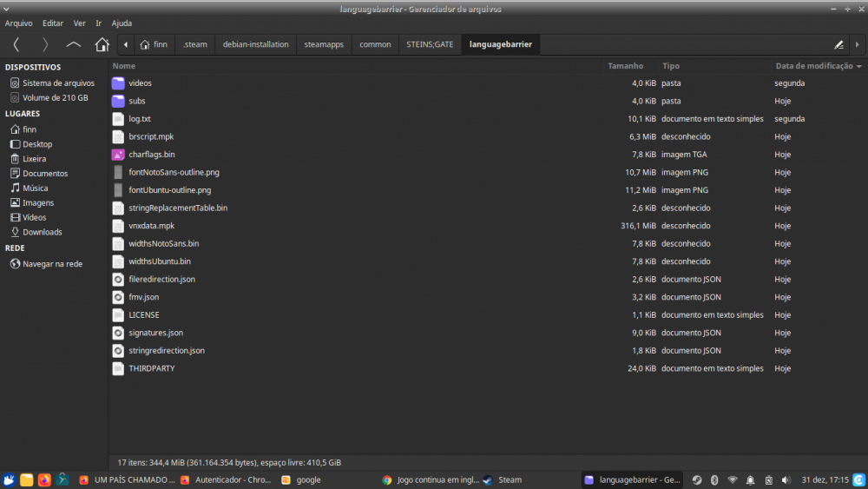Launch the file manager from taskbar
Screen dimensions: 868x489
click(27, 480)
